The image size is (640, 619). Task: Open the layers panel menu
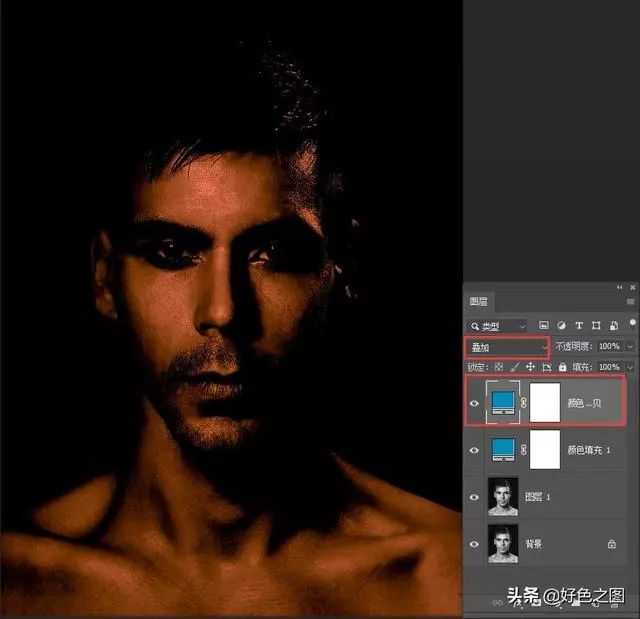[x=630, y=300]
